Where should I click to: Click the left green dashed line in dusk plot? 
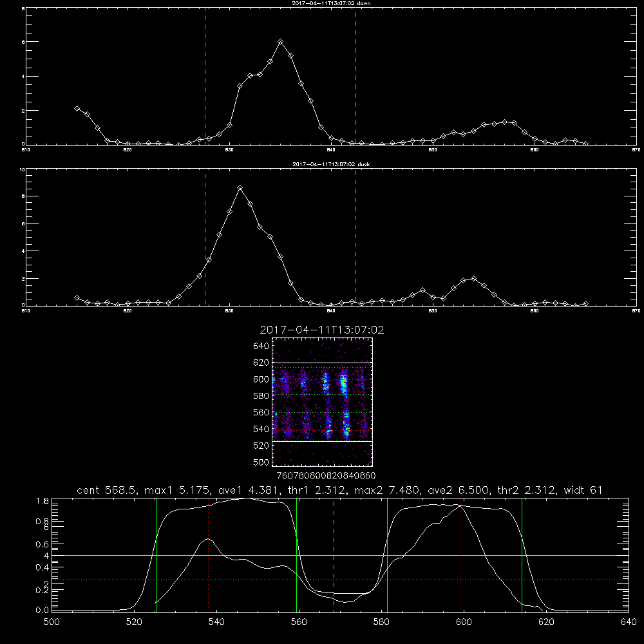205,237
